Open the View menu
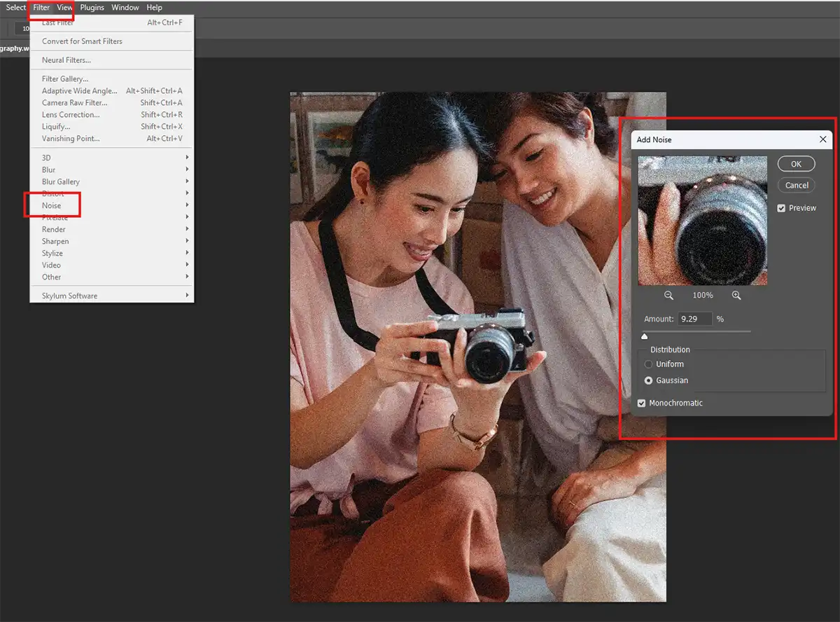Viewport: 840px width, 622px height. (x=64, y=8)
